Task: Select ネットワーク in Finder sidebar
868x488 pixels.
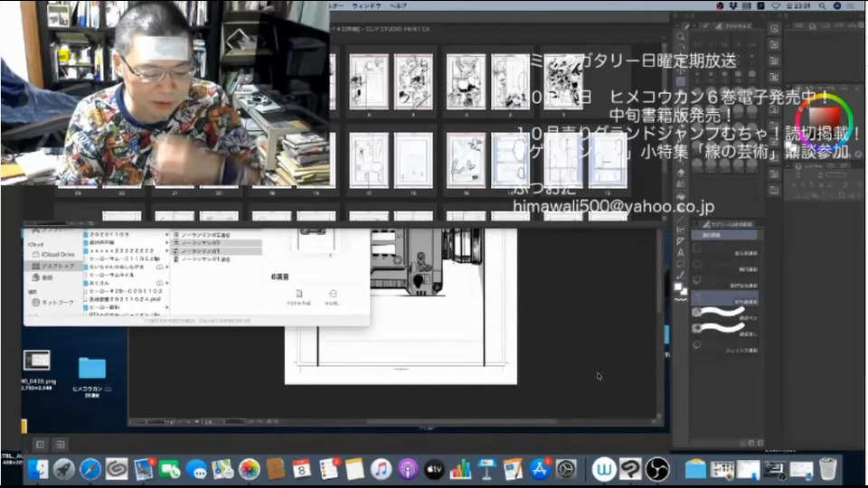Action: coord(53,303)
